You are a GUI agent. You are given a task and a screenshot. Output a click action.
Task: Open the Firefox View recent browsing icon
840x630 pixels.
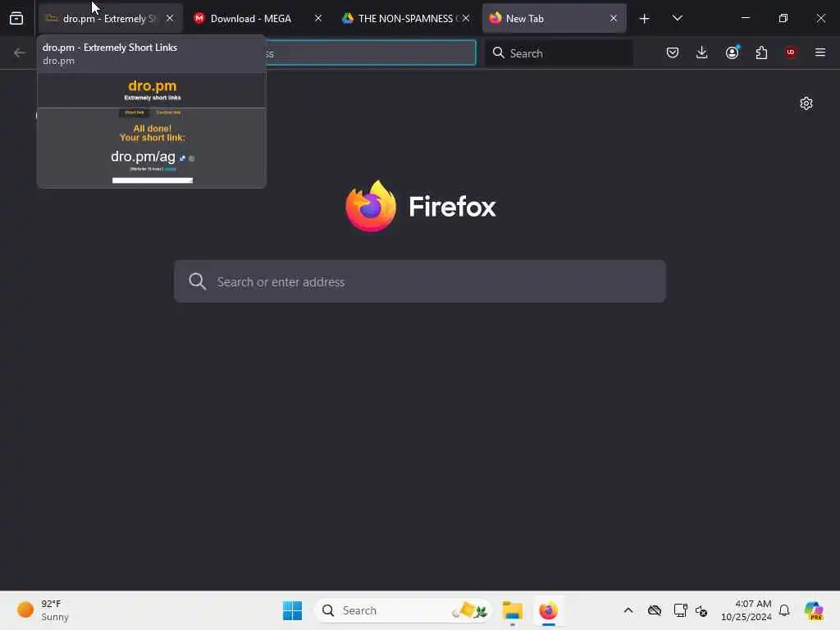pyautogui.click(x=16, y=18)
